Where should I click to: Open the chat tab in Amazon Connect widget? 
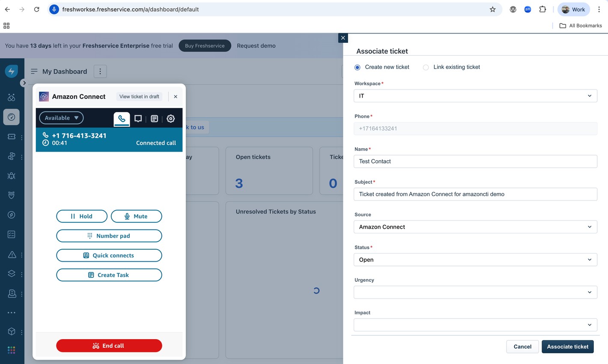coord(138,119)
